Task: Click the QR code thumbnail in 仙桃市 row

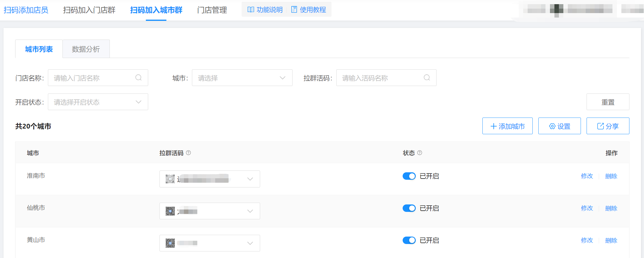Action: [170, 211]
